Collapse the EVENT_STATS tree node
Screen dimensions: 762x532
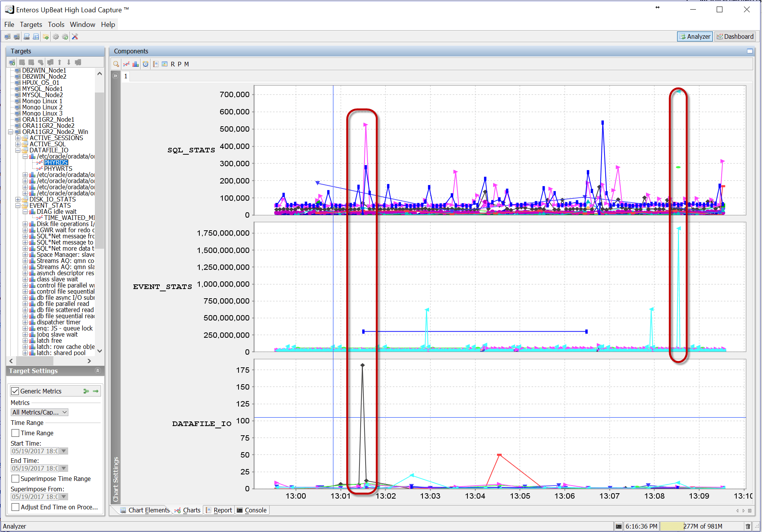(18, 206)
